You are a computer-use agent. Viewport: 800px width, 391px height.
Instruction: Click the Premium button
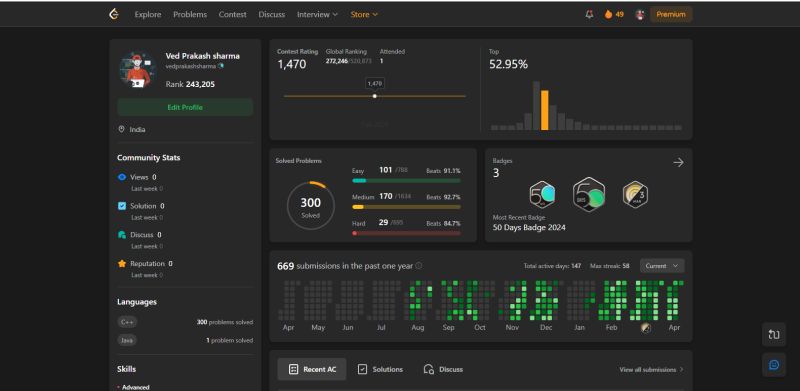coord(670,14)
